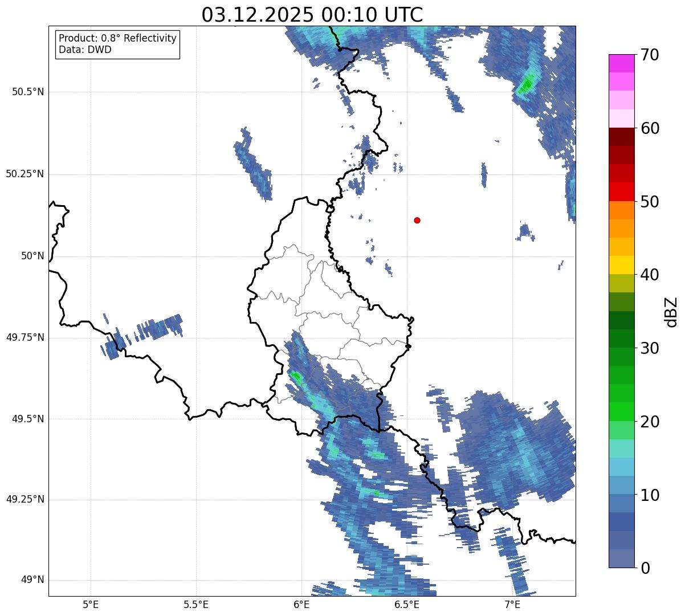Click the yellow colorbar swatch near 40

[x=622, y=265]
